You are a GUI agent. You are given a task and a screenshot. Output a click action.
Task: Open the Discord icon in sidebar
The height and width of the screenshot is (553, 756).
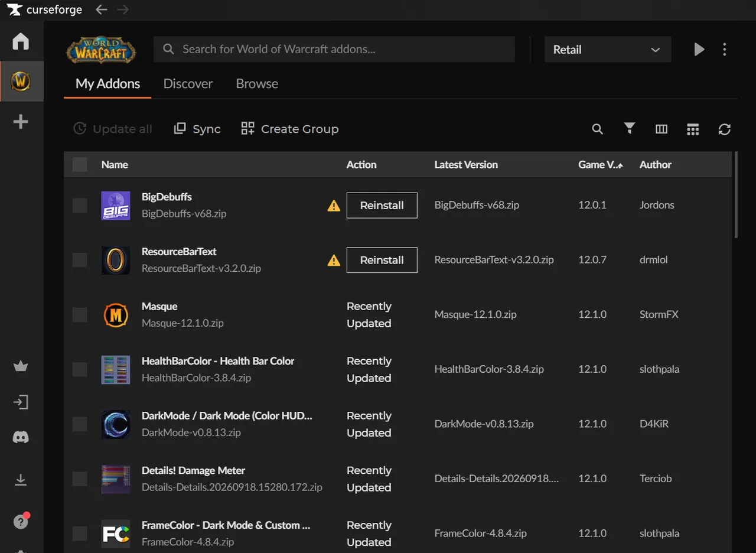(x=21, y=438)
